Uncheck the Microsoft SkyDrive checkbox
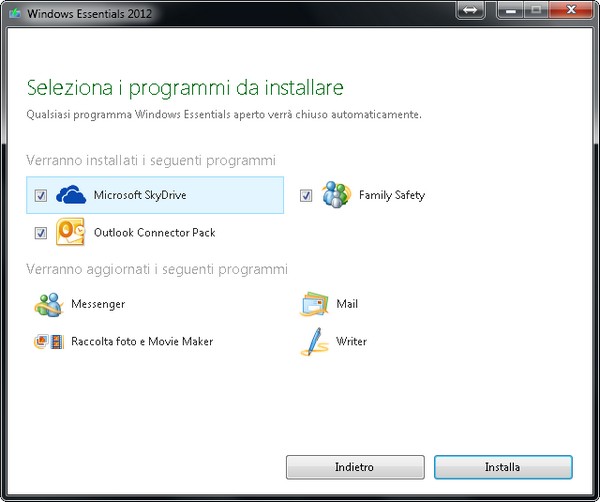The width and height of the screenshot is (600, 502). coord(41,196)
